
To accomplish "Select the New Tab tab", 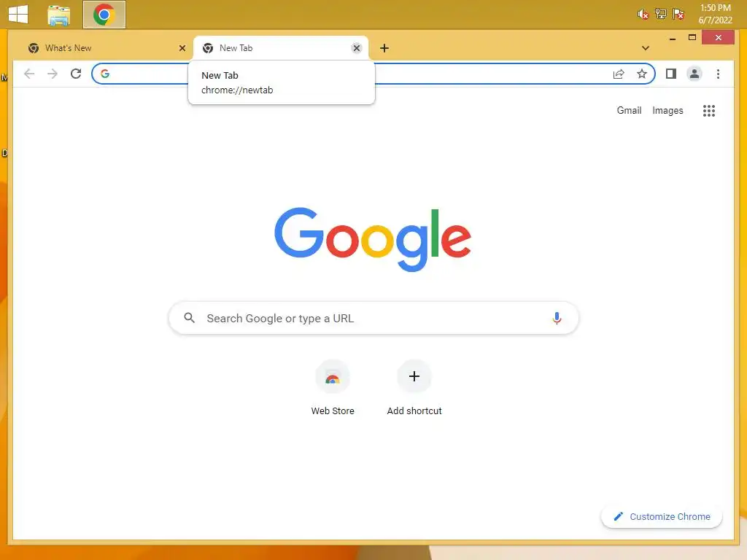I will 281,48.
